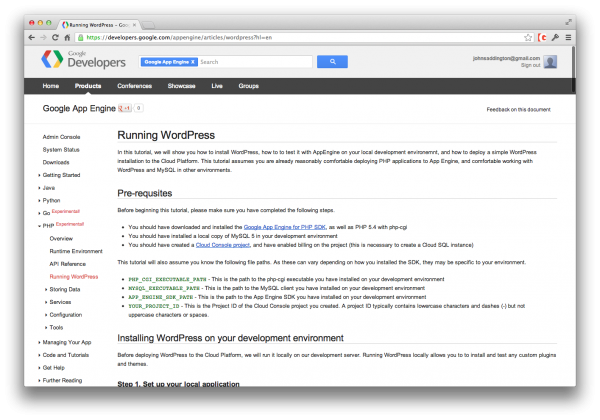Click the Pre-requsites heading
This screenshot has width=600, height=420.
[x=145, y=193]
